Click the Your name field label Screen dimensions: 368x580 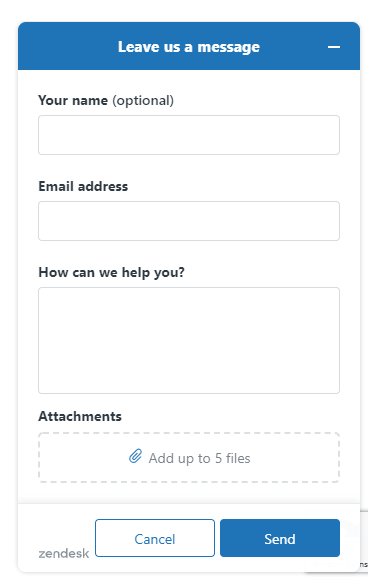coord(73,100)
